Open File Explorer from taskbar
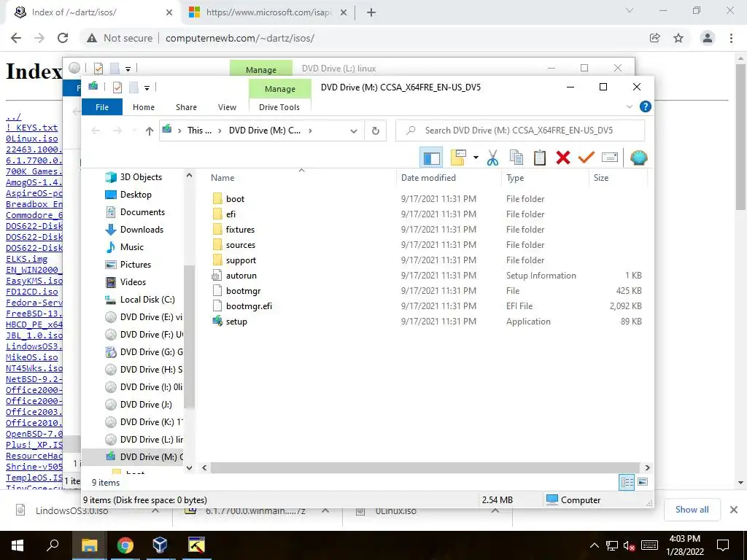747x560 pixels. [89, 545]
